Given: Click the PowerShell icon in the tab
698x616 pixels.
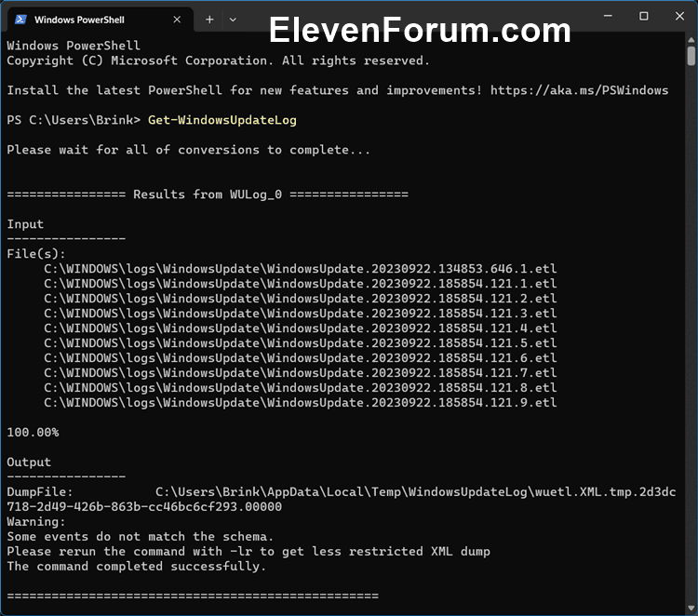Looking at the screenshot, I should click(x=20, y=20).
